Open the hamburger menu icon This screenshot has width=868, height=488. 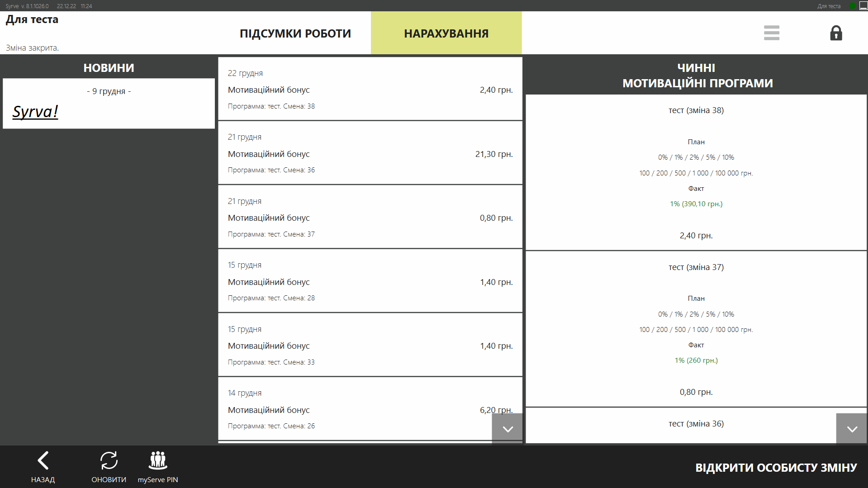(x=771, y=33)
